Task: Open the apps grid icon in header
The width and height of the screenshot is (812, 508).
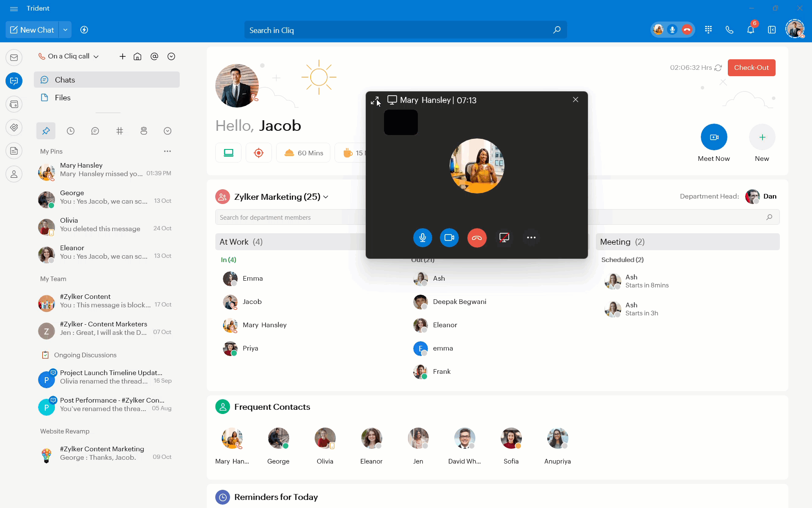Action: click(x=708, y=30)
